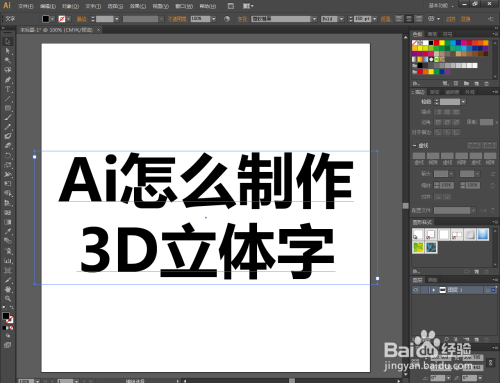Screen dimensions: 500x383
Task: Reset to default fill and stroke
Action: pos(4,307)
